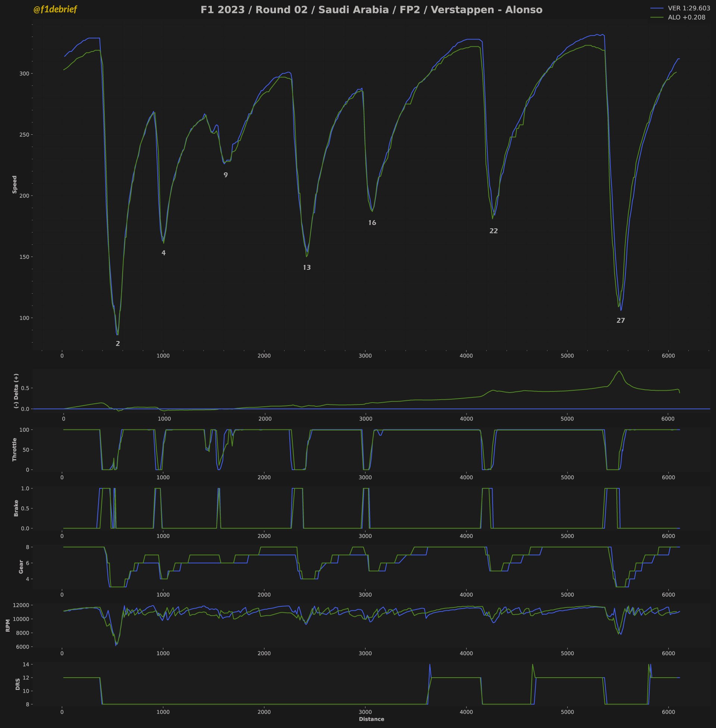Click the turn 22 corner label

pyautogui.click(x=494, y=231)
